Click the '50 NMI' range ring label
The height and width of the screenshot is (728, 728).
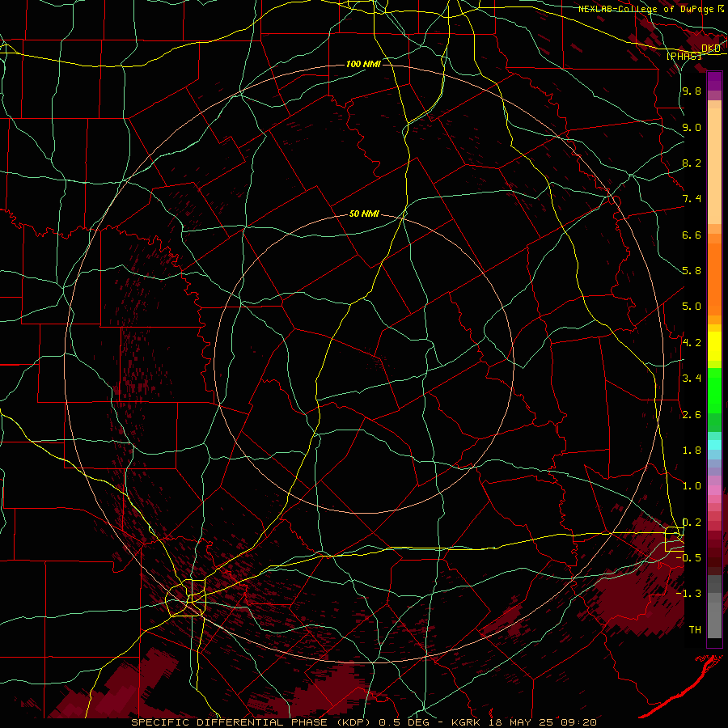click(364, 214)
